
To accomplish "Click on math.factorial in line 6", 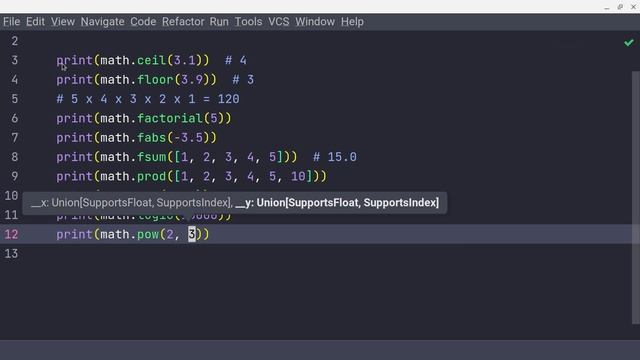I will pyautogui.click(x=151, y=118).
